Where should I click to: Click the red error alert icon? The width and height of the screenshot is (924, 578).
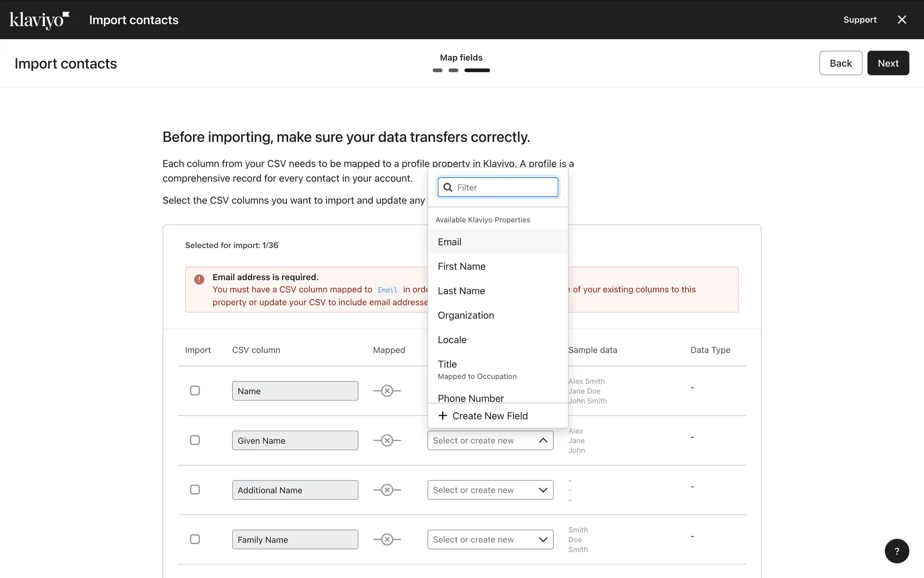pyautogui.click(x=199, y=279)
